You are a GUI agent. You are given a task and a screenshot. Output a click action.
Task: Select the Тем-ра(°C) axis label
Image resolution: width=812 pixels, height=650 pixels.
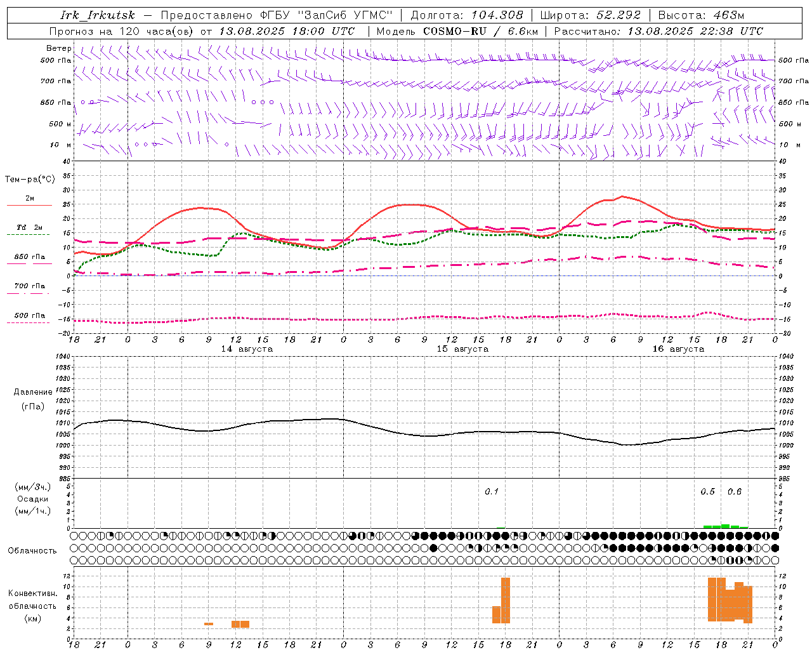tap(30, 180)
